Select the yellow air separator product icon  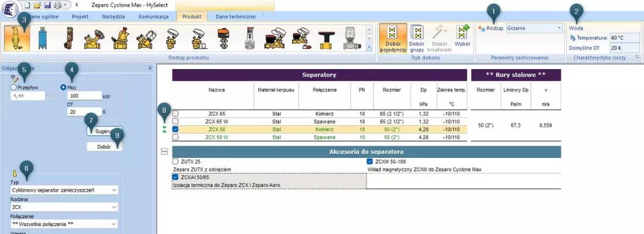(17, 38)
